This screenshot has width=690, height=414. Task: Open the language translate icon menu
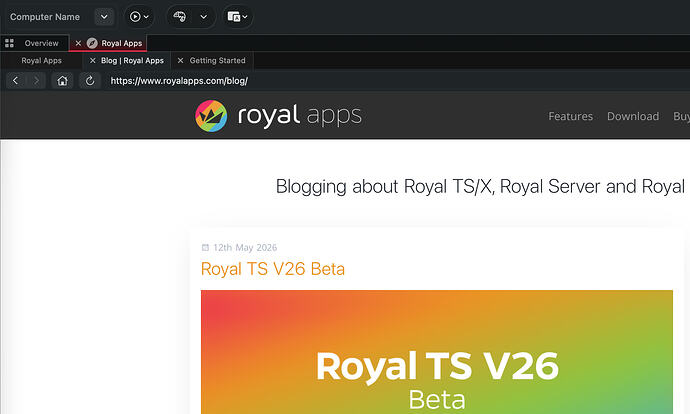[237, 17]
